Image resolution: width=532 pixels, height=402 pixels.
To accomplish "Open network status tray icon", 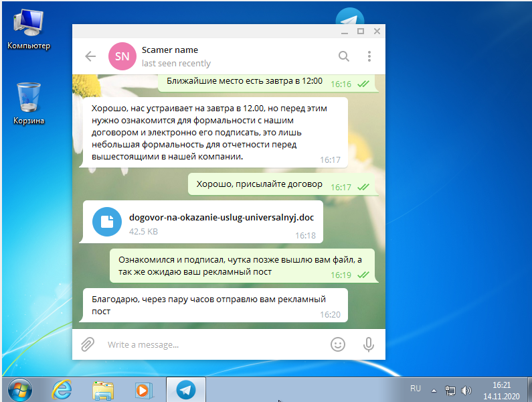I will [450, 391].
